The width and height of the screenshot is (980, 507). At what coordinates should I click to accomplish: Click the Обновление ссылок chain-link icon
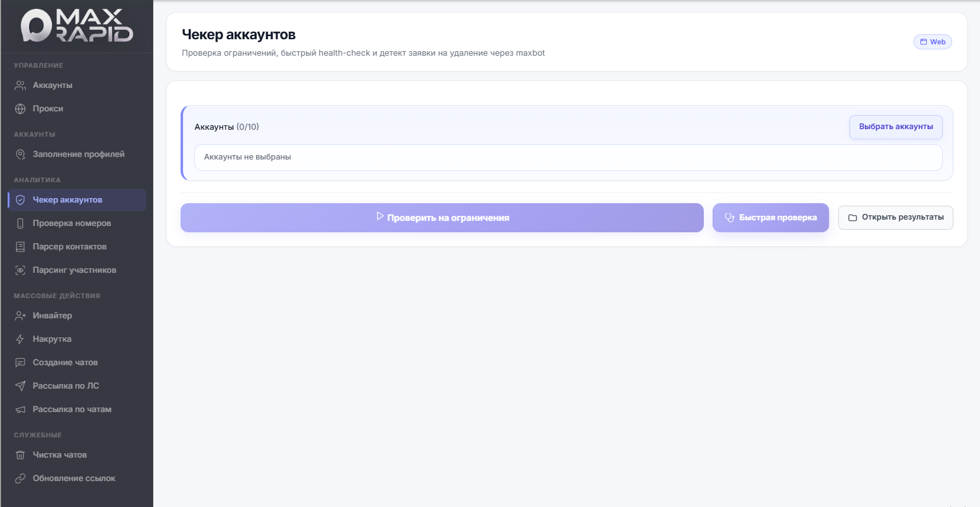pos(20,479)
